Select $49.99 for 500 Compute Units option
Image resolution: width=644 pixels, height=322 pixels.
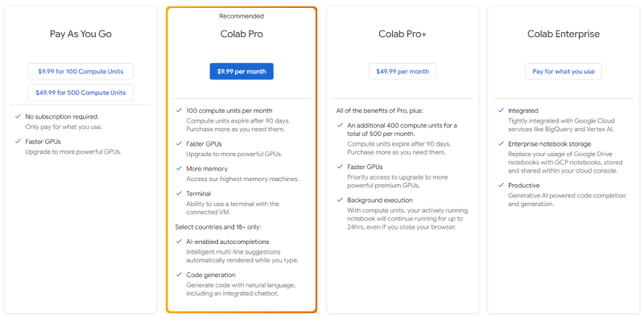tap(80, 93)
